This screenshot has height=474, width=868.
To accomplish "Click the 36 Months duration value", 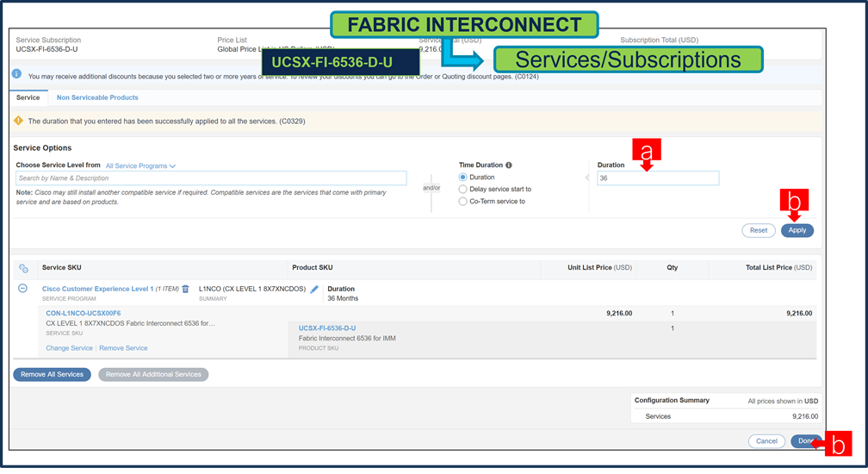I will coord(343,298).
